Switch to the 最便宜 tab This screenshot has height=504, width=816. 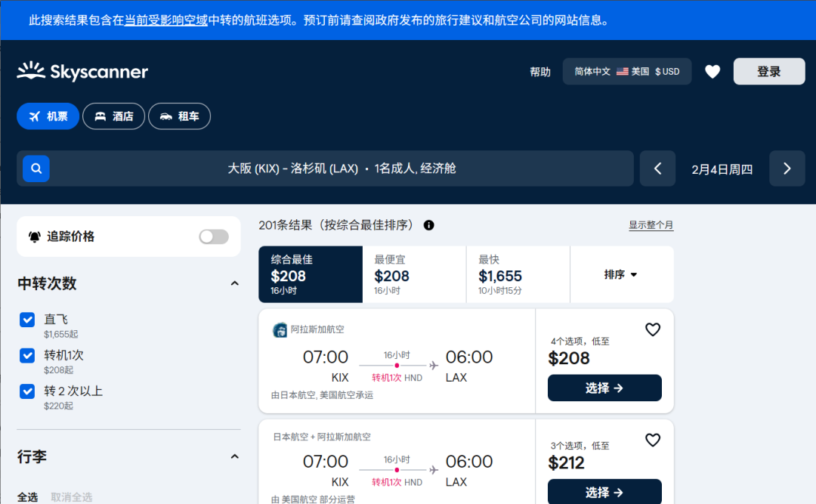[x=414, y=274]
